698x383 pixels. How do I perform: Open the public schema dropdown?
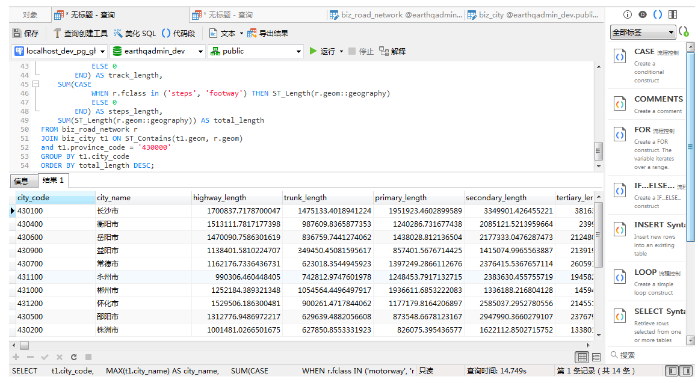point(256,51)
